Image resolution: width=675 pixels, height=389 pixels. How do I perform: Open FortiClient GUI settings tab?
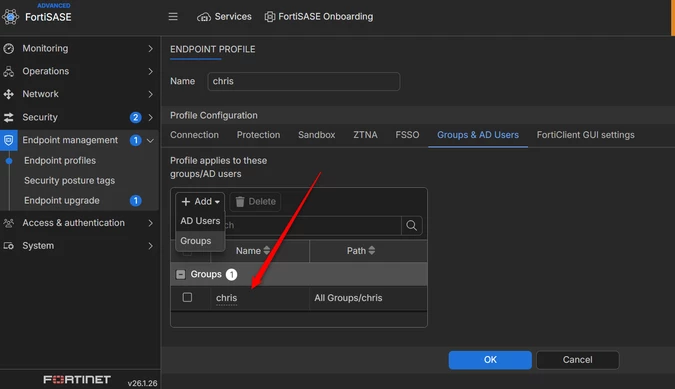pos(585,135)
